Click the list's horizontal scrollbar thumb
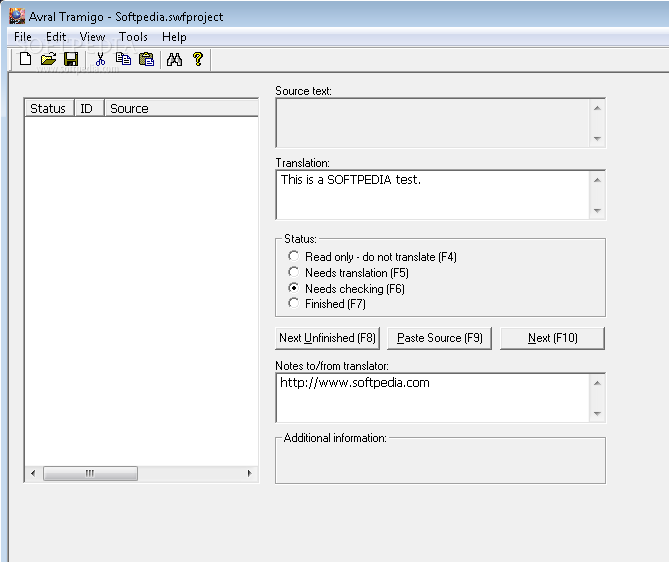The image size is (669, 562). (x=90, y=473)
